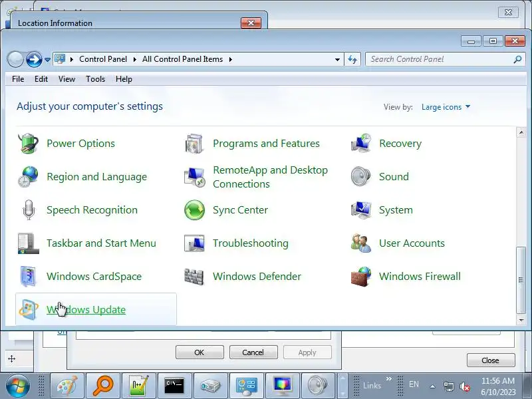This screenshot has width=532, height=399.
Task: Open the Windows CardSpace icon
Action: pos(28,277)
